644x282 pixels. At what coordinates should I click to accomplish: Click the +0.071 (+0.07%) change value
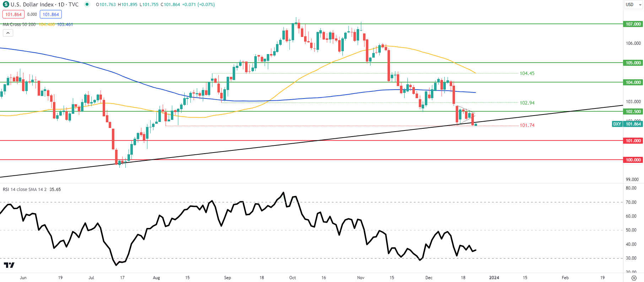point(198,5)
